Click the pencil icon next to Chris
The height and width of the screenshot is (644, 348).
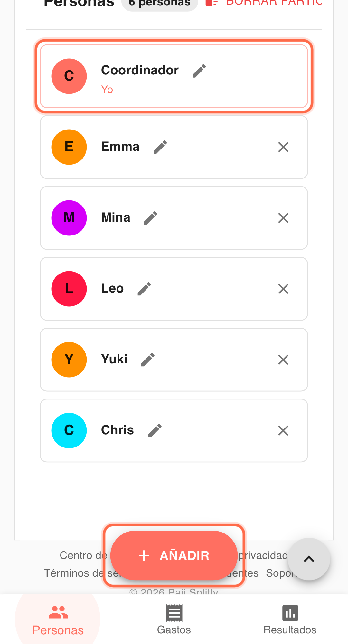[x=155, y=431]
